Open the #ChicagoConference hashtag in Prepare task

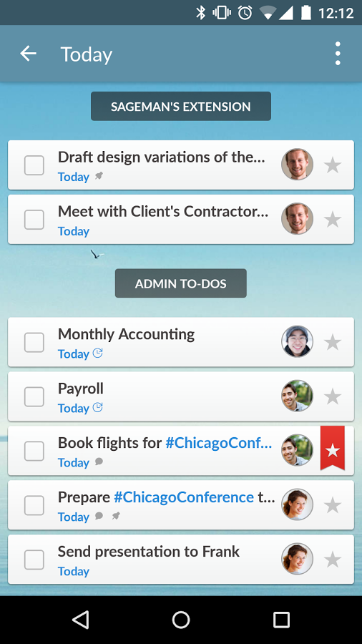(184, 497)
